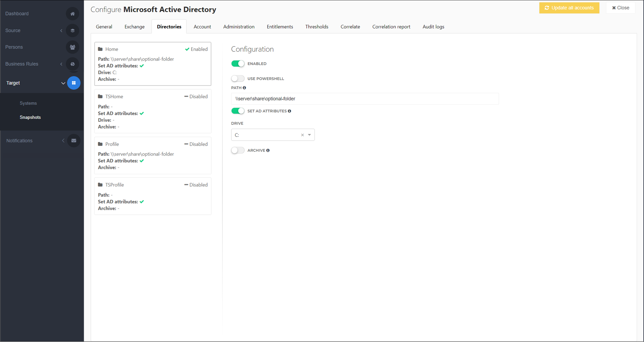This screenshot has height=342, width=644.
Task: Click the "Drive: C:" text on Home card
Action: (107, 72)
